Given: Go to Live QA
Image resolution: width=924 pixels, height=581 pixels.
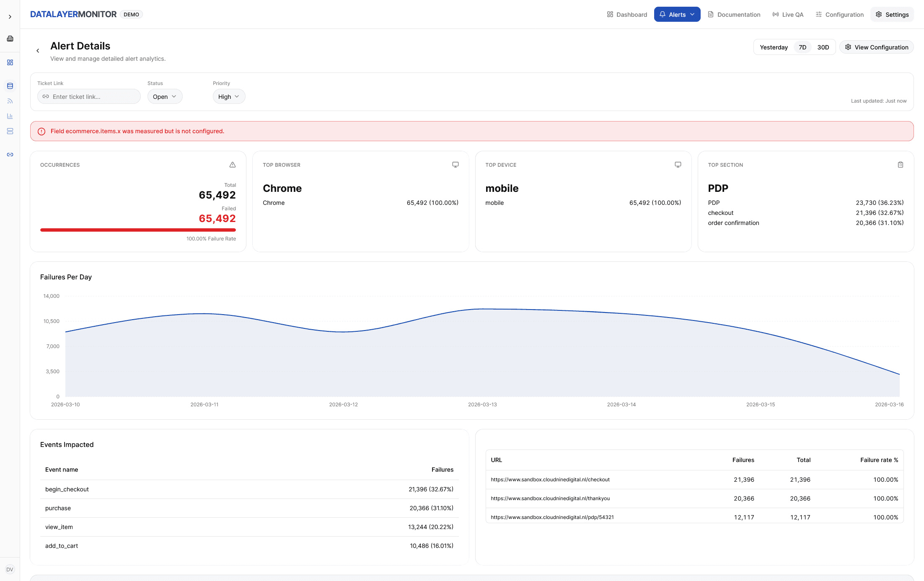Looking at the screenshot, I should pos(788,14).
